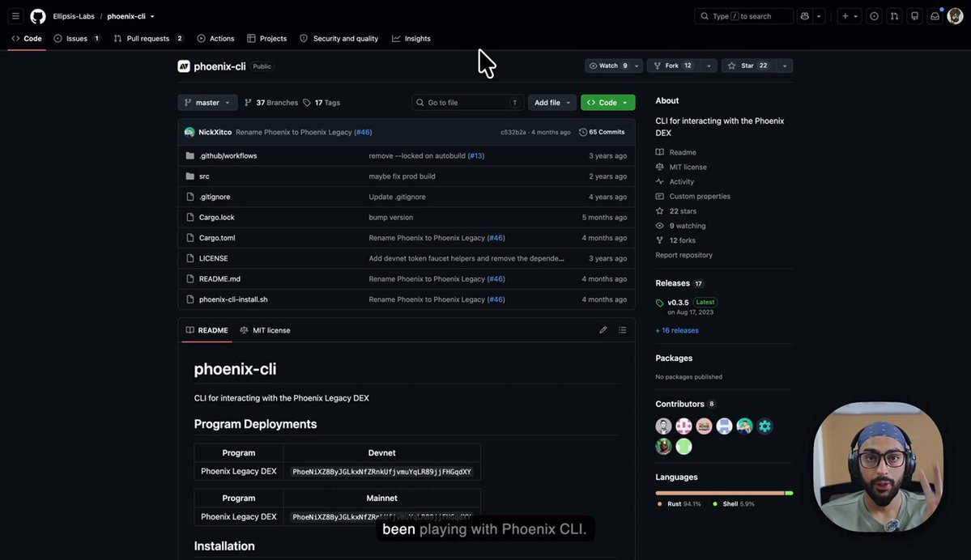971x560 pixels.
Task: Open the create new plus dropdown
Action: [850, 16]
